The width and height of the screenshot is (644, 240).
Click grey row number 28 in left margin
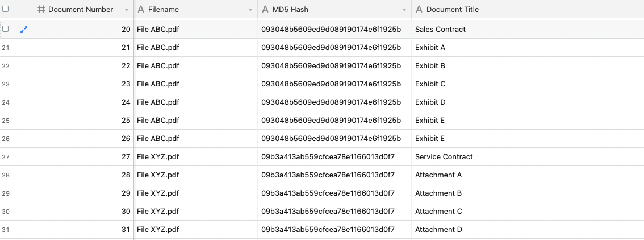(x=5, y=175)
